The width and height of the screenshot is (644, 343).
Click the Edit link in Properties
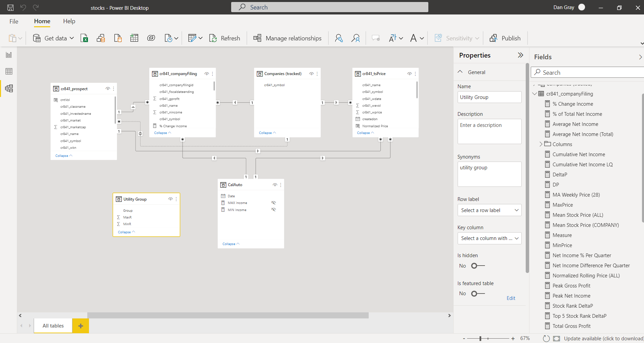511,298
